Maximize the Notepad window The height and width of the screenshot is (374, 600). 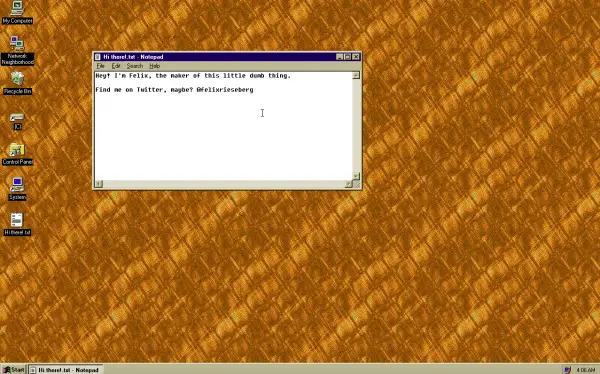pyautogui.click(x=347, y=57)
